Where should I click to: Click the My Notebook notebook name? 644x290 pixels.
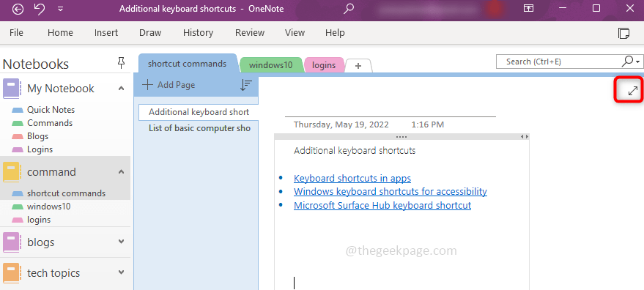pos(61,89)
